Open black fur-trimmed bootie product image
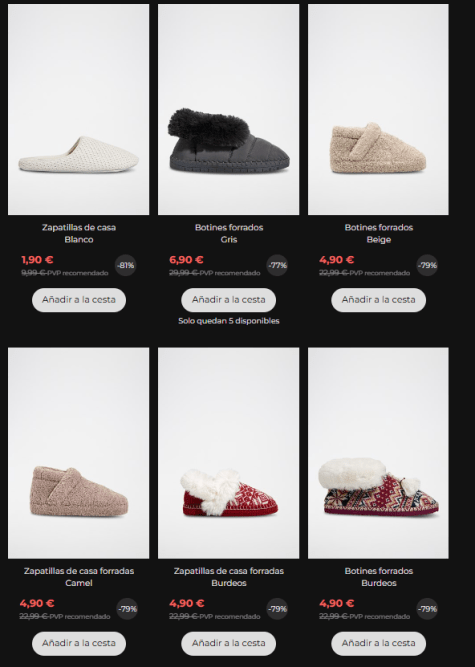The image size is (475, 667). point(228,109)
